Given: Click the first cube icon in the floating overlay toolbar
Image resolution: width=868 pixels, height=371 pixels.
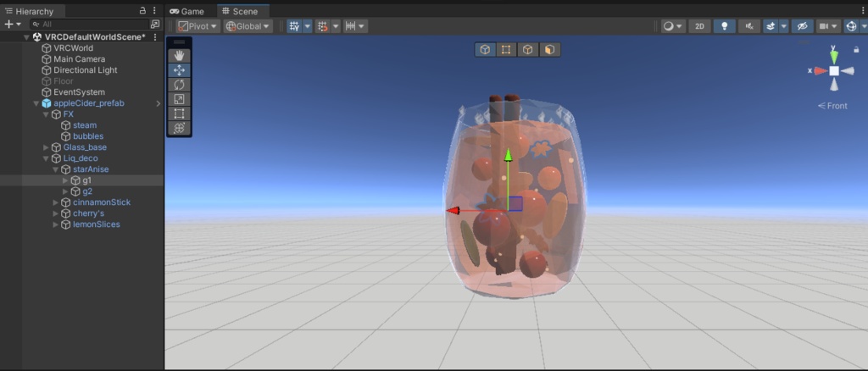Looking at the screenshot, I should pos(485,50).
